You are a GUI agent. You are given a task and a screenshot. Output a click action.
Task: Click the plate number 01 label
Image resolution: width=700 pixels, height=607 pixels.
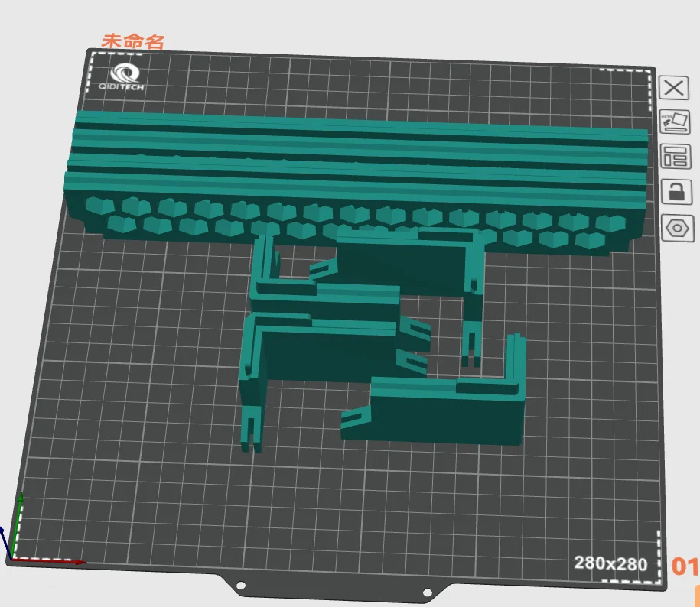pos(685,566)
